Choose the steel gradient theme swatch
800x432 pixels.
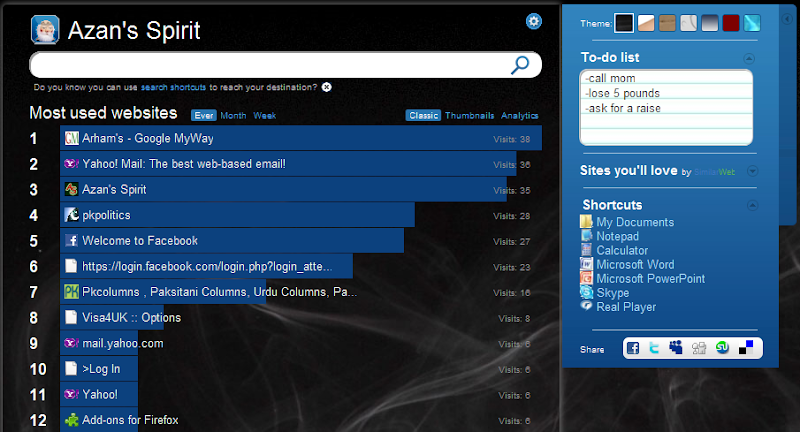pyautogui.click(x=710, y=23)
